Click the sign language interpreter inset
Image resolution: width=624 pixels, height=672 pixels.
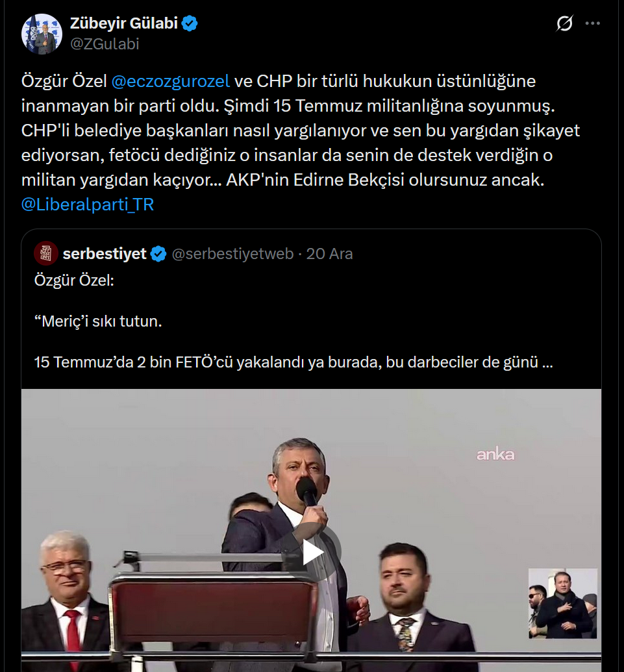click(x=562, y=603)
